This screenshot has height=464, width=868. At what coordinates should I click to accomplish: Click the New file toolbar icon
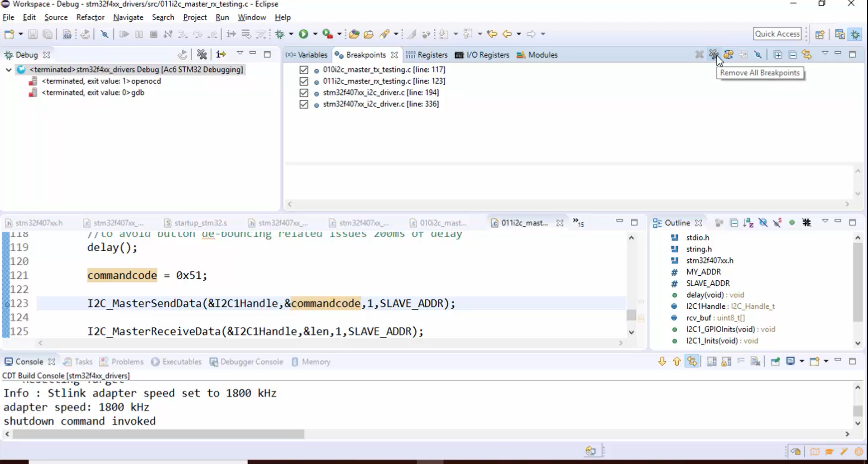[x=9, y=34]
